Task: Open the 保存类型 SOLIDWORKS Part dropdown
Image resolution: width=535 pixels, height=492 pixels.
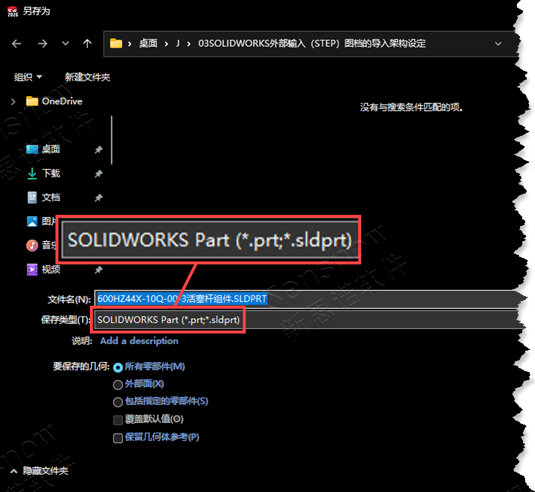Action: point(309,320)
